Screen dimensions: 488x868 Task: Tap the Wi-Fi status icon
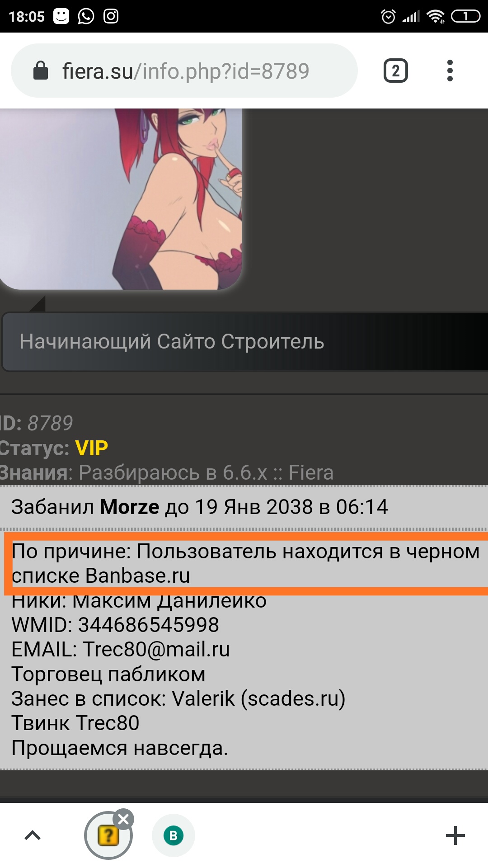[436, 17]
